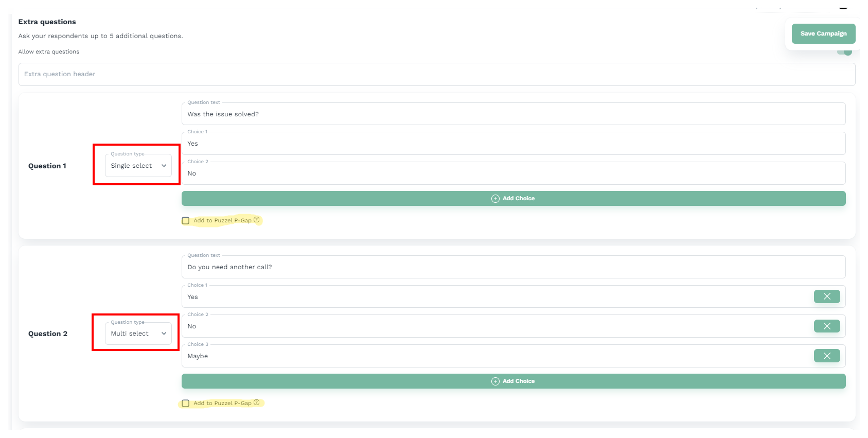The height and width of the screenshot is (438, 868).
Task: Remove the 'Yes' choice in Question 2
Action: [x=826, y=296]
